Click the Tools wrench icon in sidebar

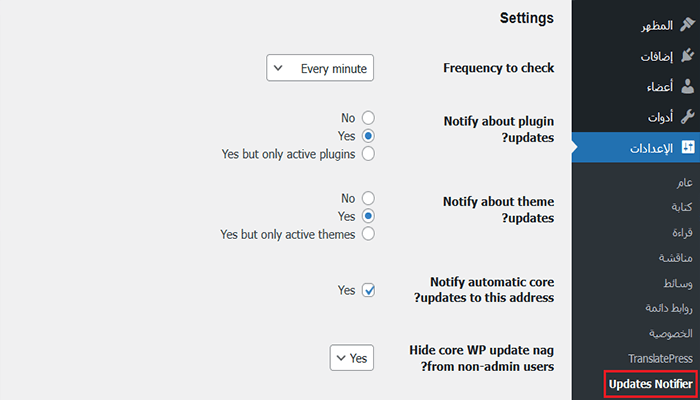point(687,117)
